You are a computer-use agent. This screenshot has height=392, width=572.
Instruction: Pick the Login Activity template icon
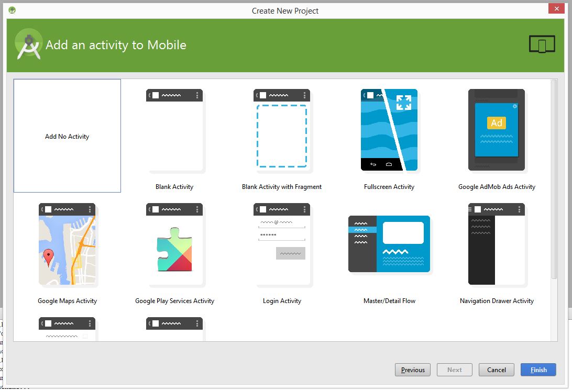click(x=282, y=244)
